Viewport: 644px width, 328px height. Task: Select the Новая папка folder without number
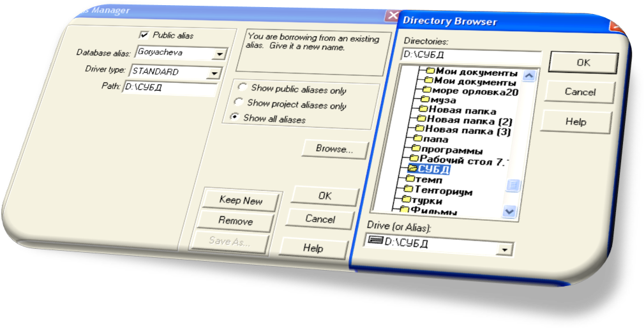point(462,110)
